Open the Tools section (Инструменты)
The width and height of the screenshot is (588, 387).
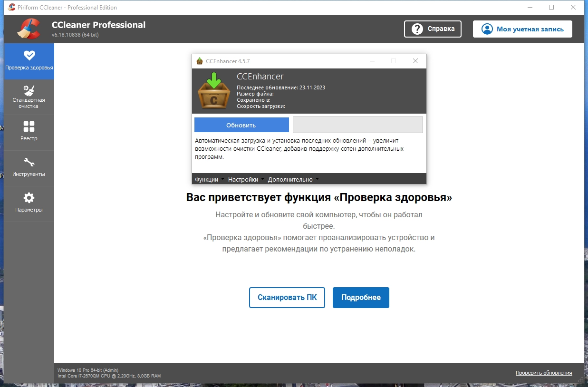tap(29, 168)
